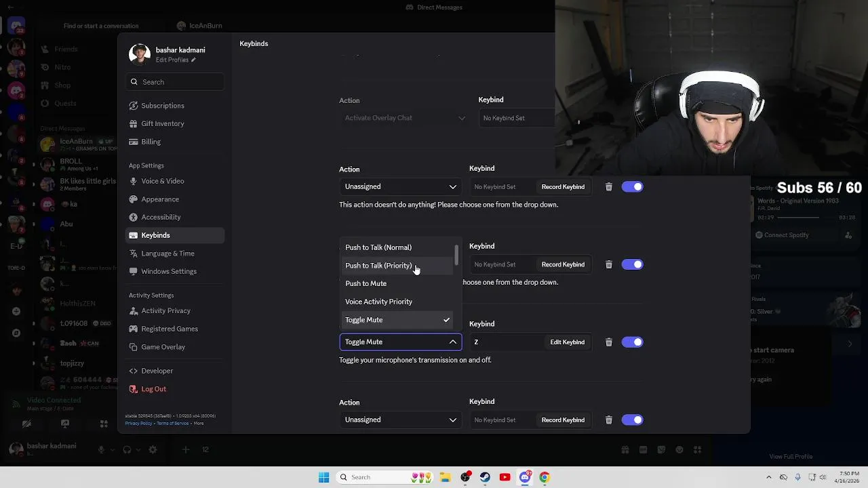Mute microphone in Discord user panel
The width and height of the screenshot is (868, 488).
point(102,449)
